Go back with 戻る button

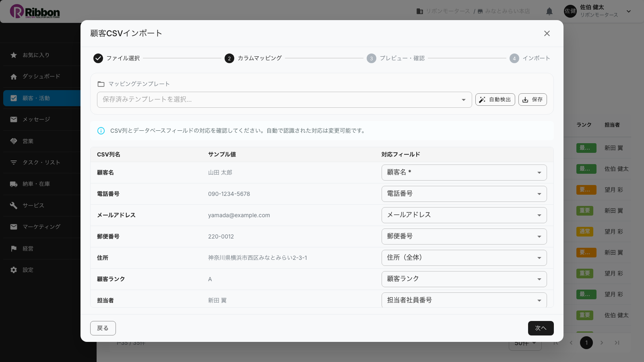[103, 328]
